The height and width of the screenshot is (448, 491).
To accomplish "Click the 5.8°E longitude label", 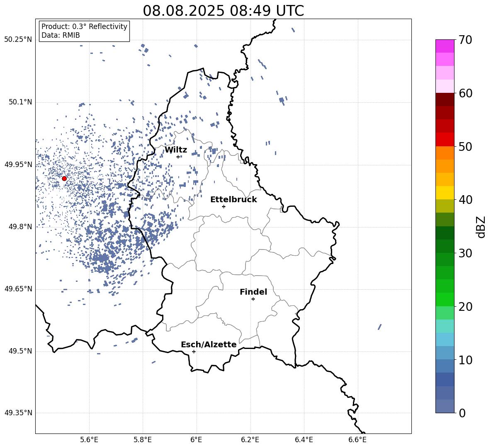I will pos(143,440).
